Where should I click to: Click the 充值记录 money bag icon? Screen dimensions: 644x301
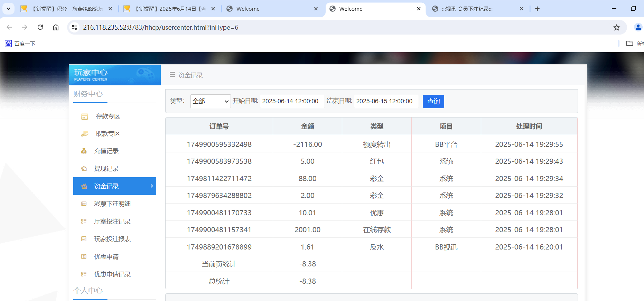pyautogui.click(x=84, y=151)
